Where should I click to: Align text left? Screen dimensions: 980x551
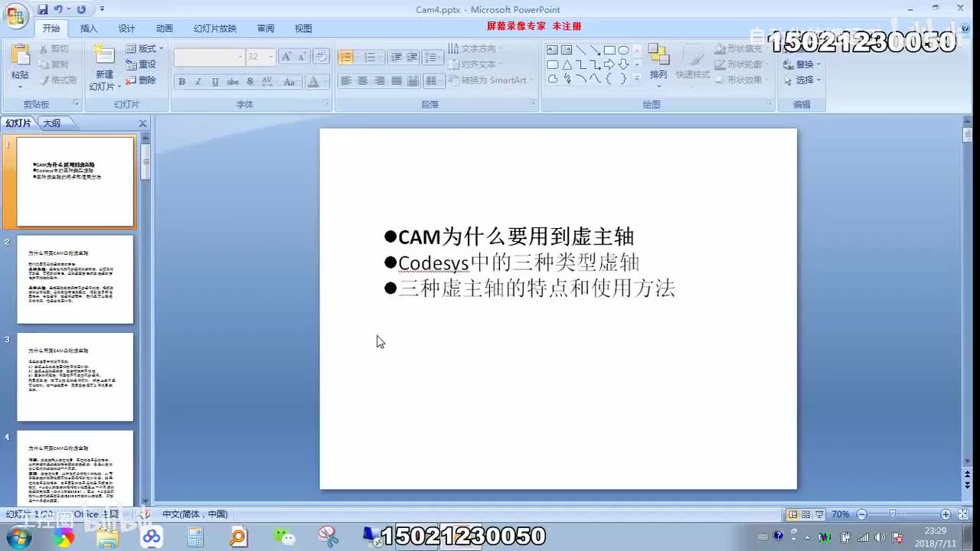pos(346,80)
